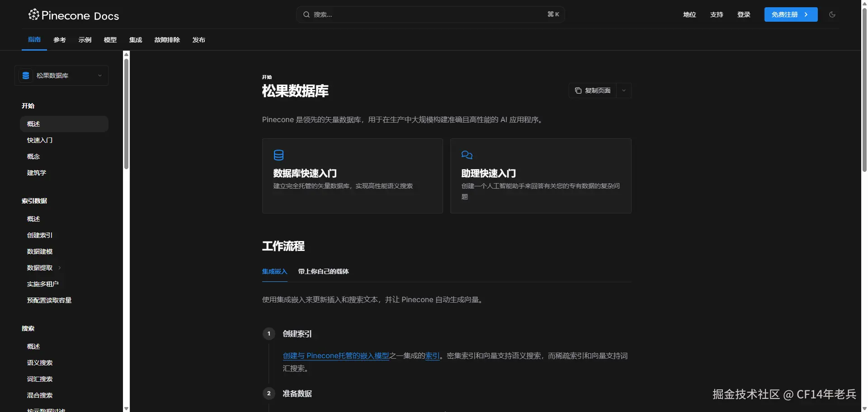Viewport: 868px width, 412px height.
Task: Click the Pinecone Docs logo
Action: click(74, 15)
